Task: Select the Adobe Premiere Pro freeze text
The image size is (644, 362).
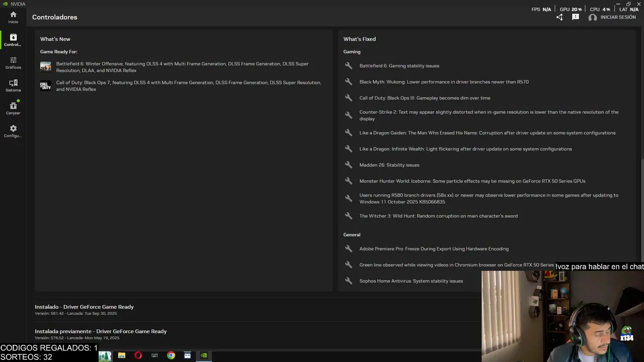Action: pyautogui.click(x=434, y=249)
